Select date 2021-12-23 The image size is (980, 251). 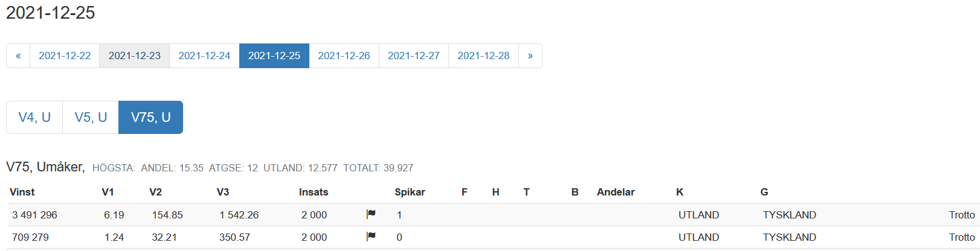coord(135,56)
